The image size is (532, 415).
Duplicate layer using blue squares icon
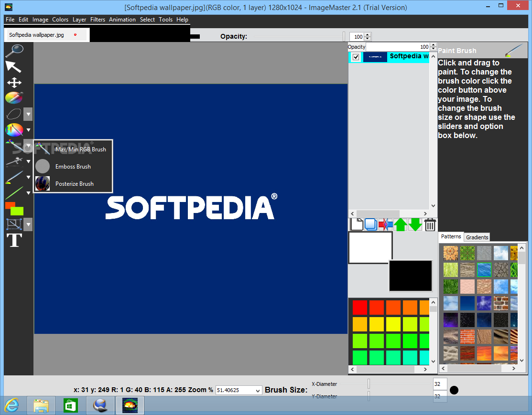pyautogui.click(x=371, y=224)
